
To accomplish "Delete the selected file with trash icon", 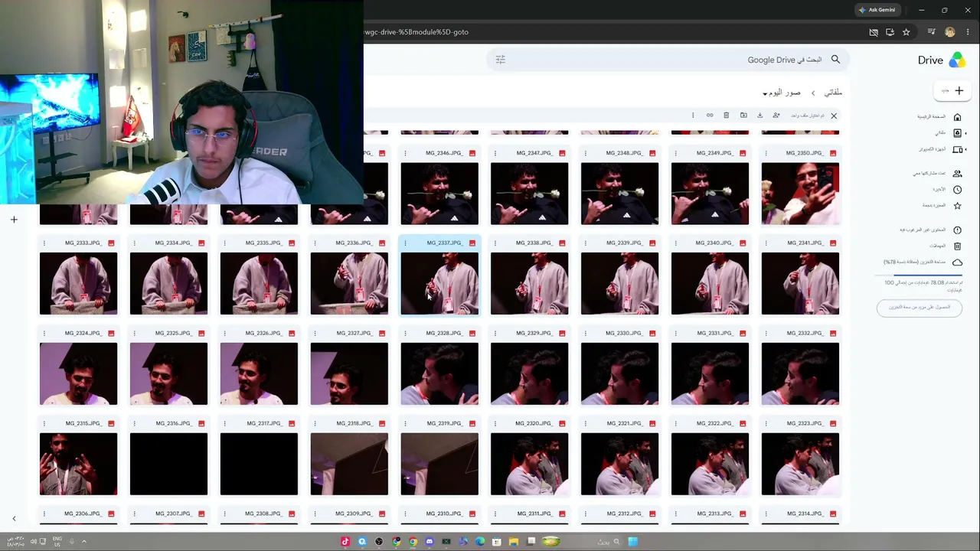I will [727, 116].
